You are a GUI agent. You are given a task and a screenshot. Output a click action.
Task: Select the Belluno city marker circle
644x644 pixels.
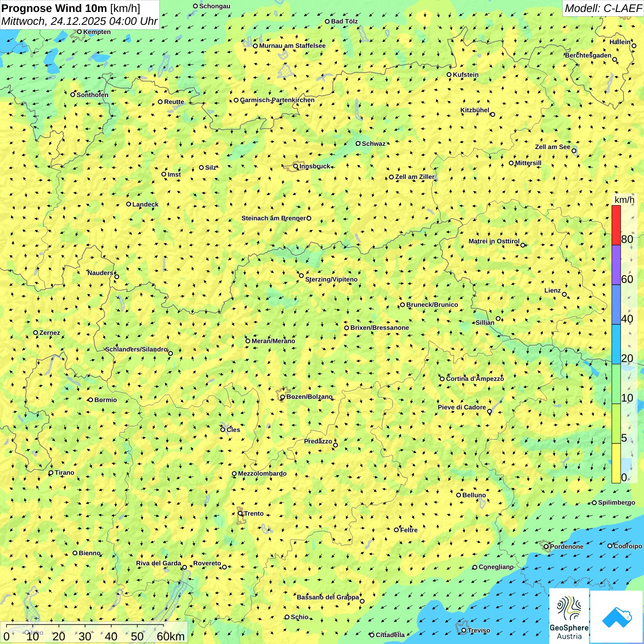coord(459,495)
